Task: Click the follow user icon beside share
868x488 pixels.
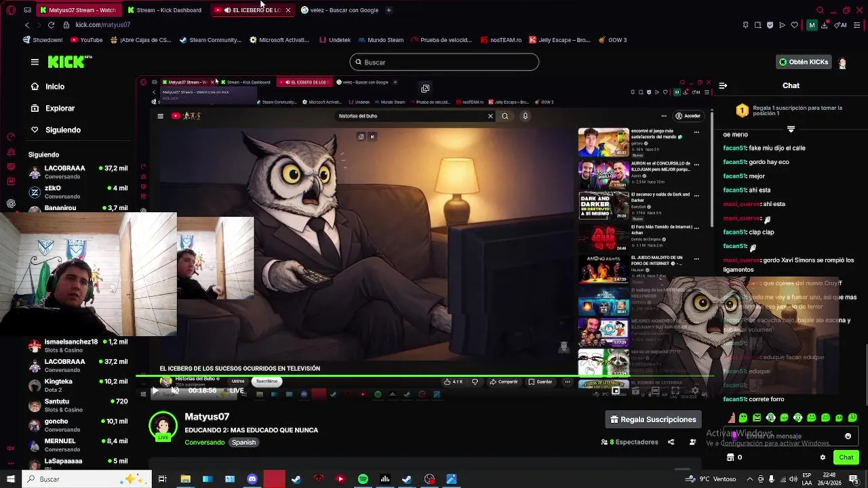Action: click(692, 442)
